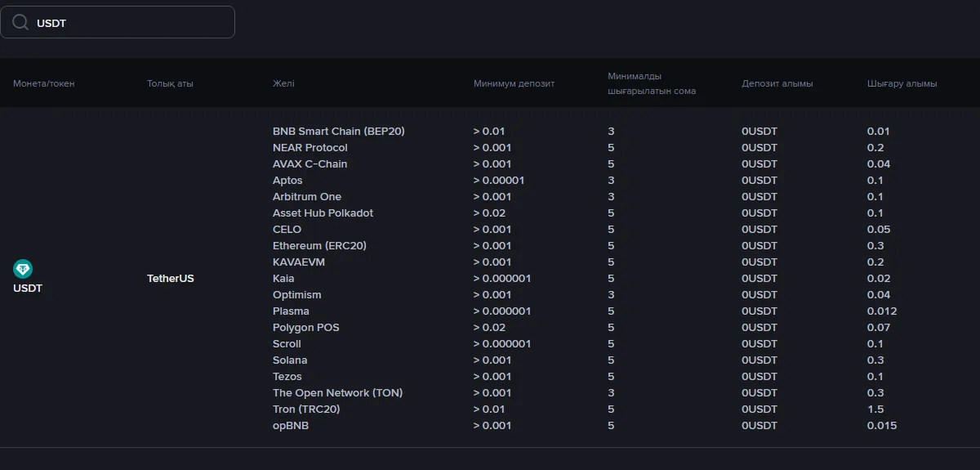Select the Scroll network row
This screenshot has height=470, width=980.
287,343
